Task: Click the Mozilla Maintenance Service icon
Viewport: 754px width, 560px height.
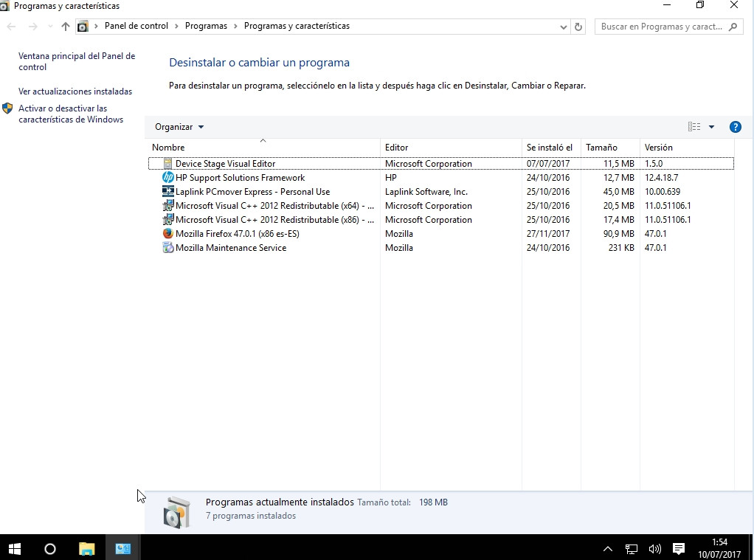Action: [168, 248]
